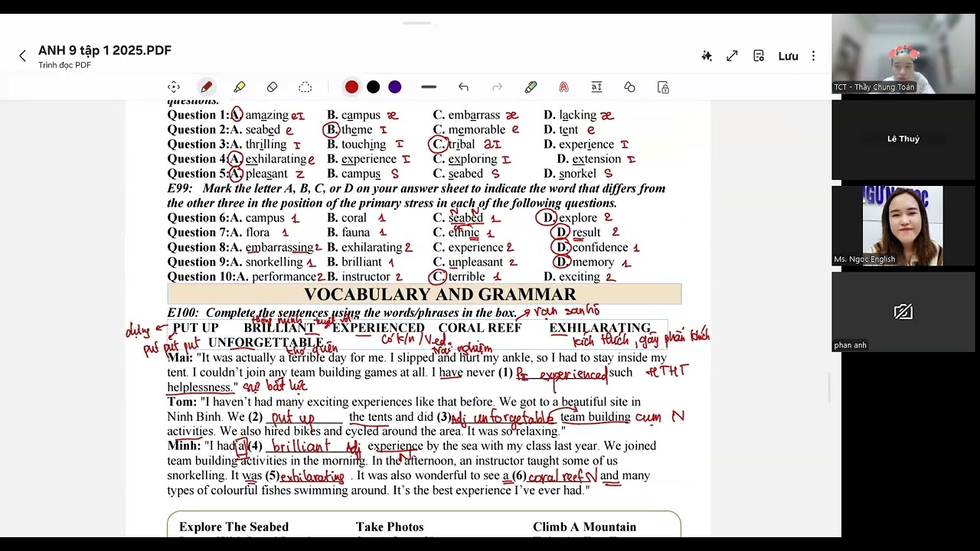Click 'Question 1:' label in the document
Viewport: 980px width, 551px height.
198,116
